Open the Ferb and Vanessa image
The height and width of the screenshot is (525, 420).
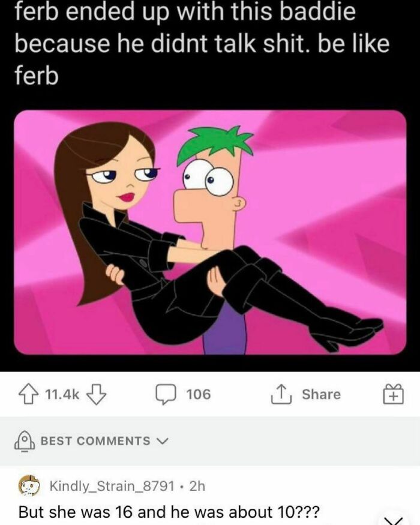tap(210, 232)
